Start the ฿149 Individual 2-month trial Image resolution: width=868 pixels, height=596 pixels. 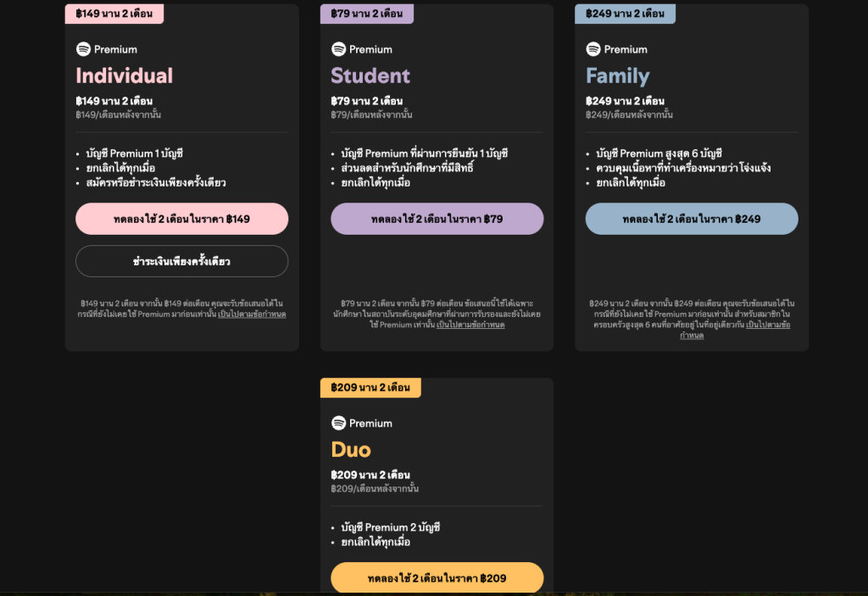[182, 219]
